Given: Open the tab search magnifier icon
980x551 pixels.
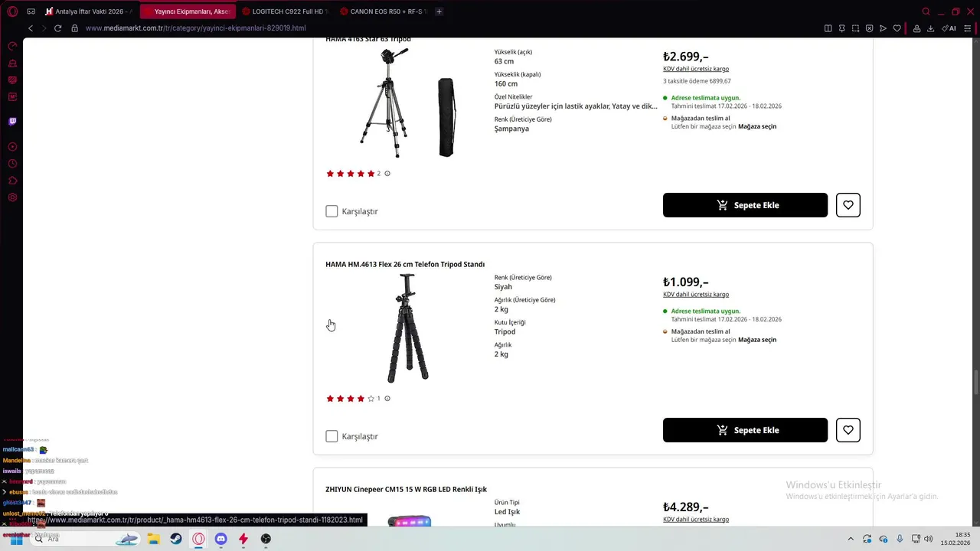Looking at the screenshot, I should pos(926,11).
